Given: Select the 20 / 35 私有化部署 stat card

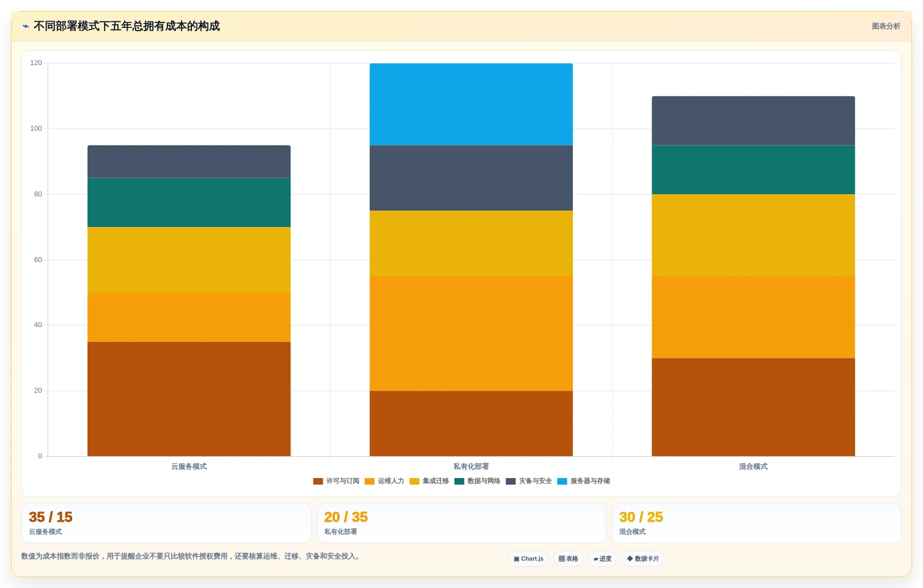Looking at the screenshot, I should [x=461, y=523].
